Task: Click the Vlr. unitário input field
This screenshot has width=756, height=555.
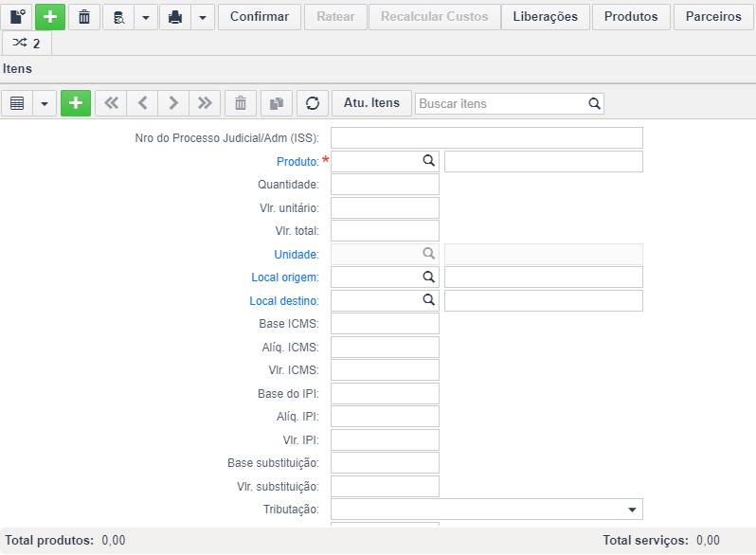Action: point(385,207)
